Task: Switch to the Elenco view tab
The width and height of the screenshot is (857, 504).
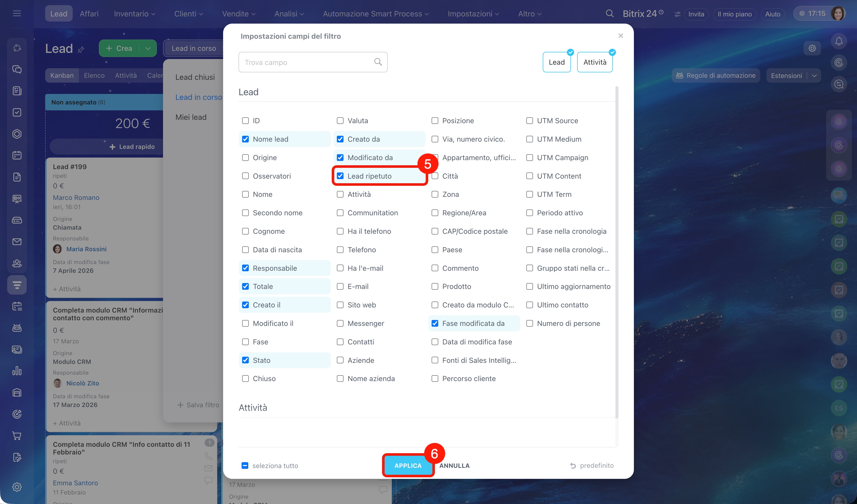Action: [94, 75]
